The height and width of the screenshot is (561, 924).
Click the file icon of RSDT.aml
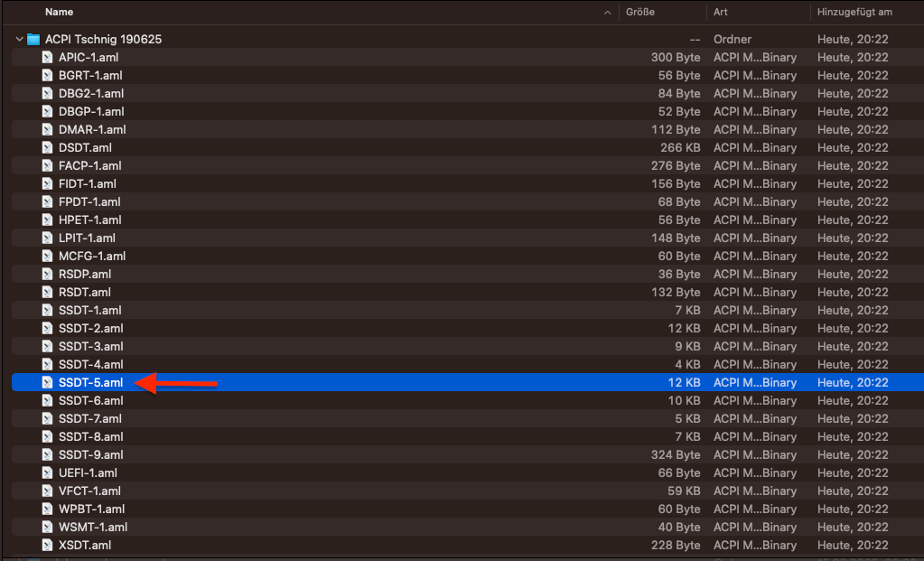pos(47,293)
